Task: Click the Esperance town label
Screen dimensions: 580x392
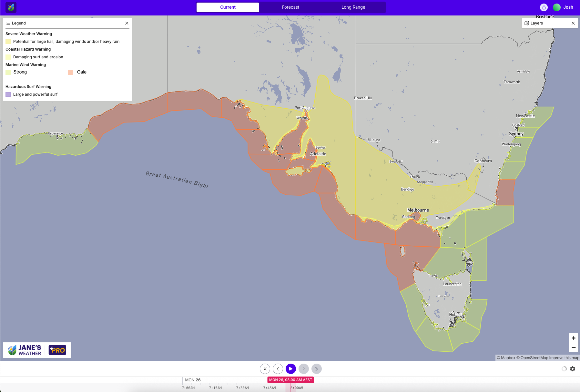Action: click(x=56, y=133)
